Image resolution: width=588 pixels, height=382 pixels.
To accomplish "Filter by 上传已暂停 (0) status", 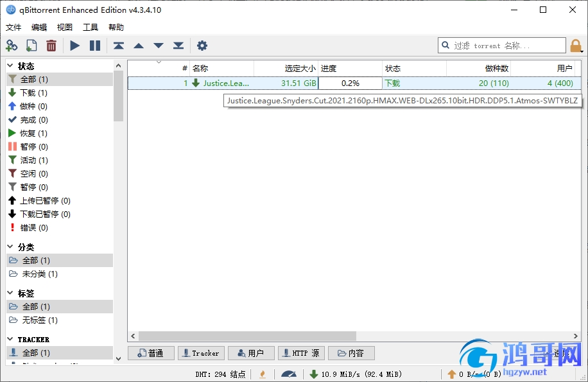I will coord(60,201).
